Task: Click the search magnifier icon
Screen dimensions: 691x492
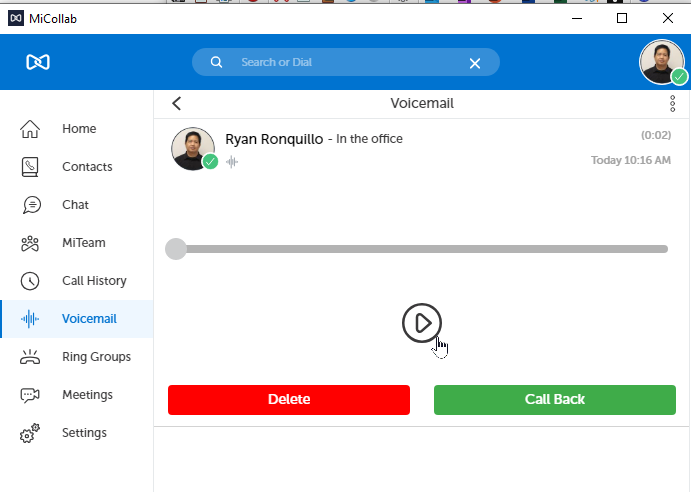Action: (217, 62)
